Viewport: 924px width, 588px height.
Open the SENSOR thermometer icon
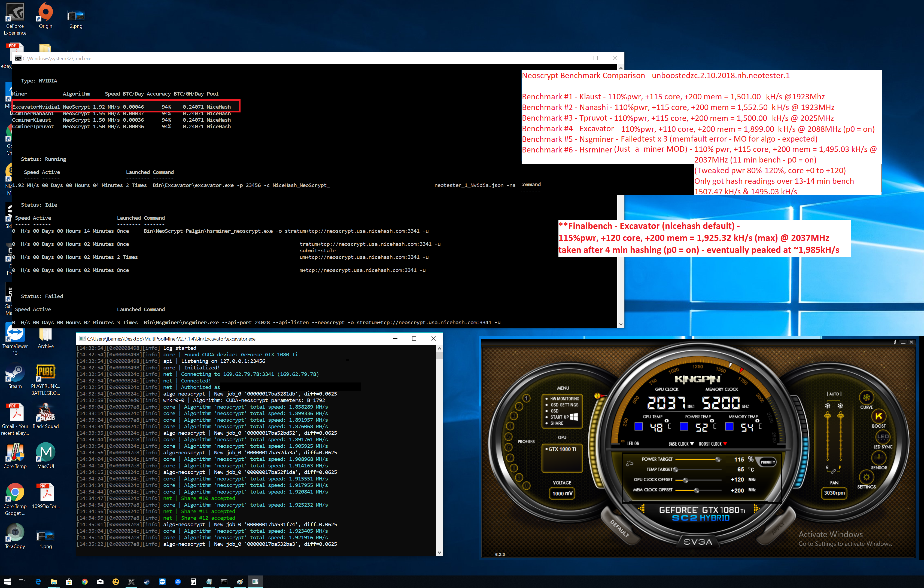pos(879,457)
